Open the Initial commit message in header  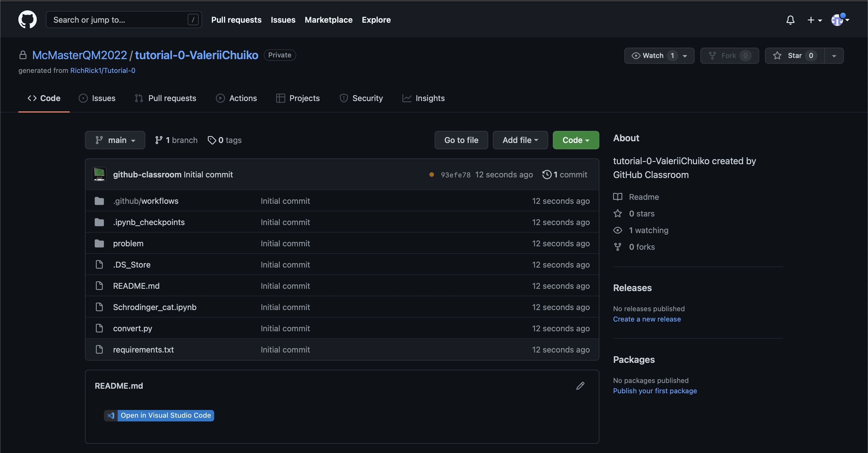coord(208,174)
